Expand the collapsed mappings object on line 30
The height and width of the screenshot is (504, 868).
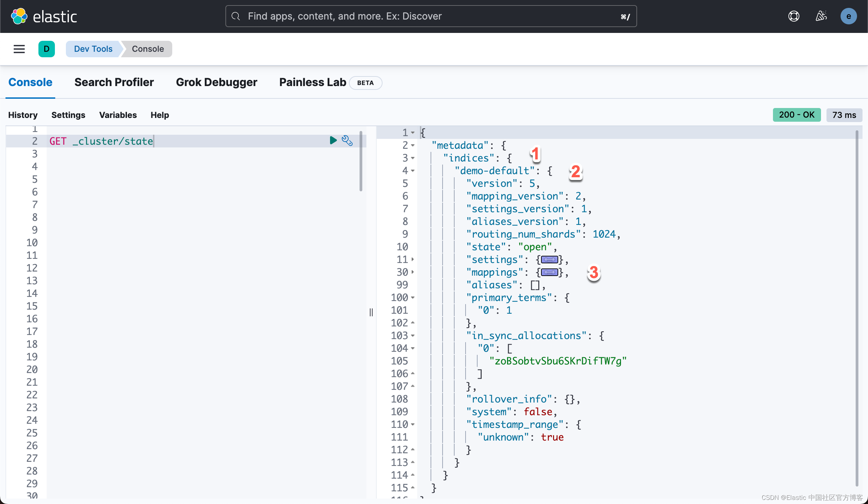tap(550, 272)
